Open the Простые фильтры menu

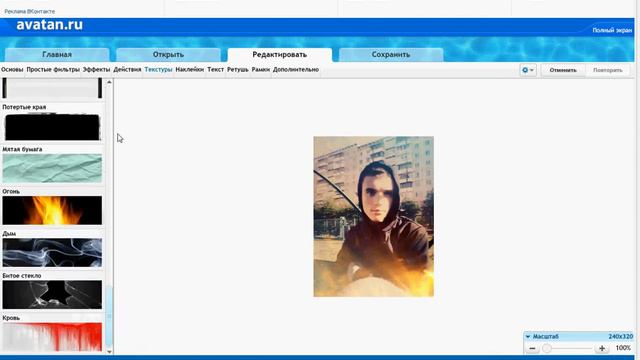coord(53,70)
